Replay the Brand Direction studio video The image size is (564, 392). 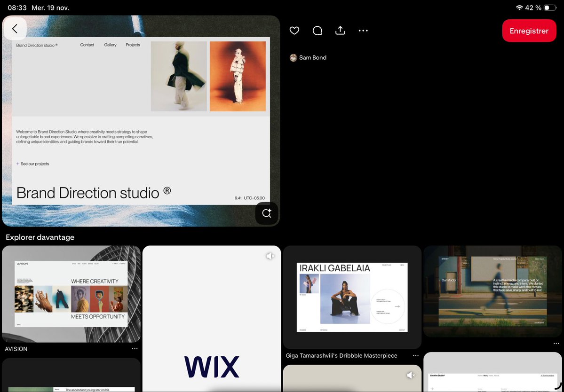(267, 213)
